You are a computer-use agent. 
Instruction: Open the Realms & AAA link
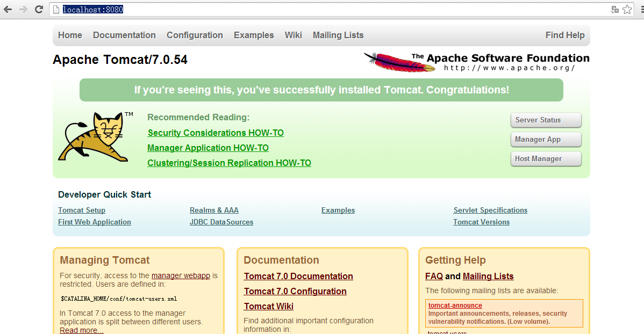214,210
